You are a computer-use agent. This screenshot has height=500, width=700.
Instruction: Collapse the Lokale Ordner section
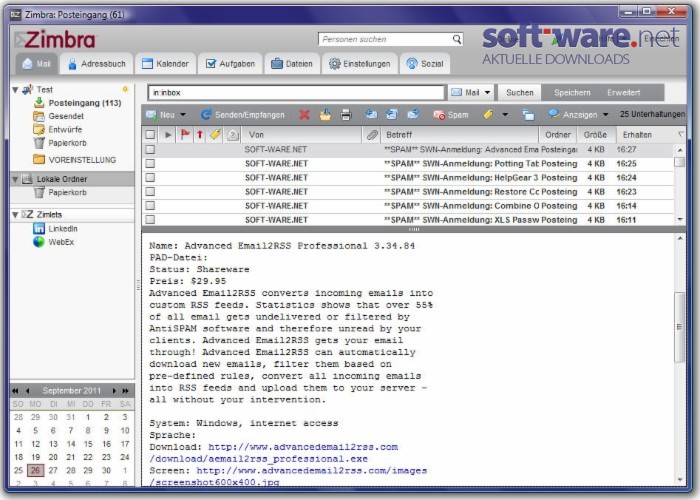click(15, 179)
